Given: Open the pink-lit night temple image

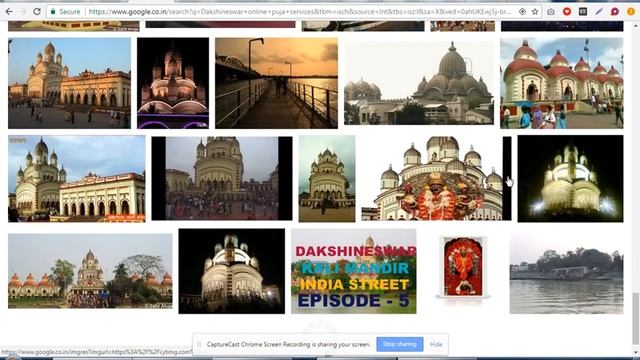Looking at the screenshot, I should point(173,83).
